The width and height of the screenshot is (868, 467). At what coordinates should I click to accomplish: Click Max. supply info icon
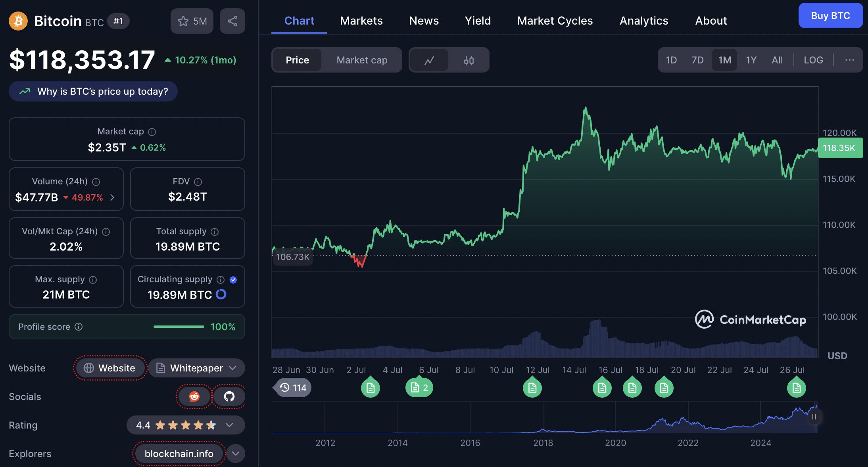(93, 279)
